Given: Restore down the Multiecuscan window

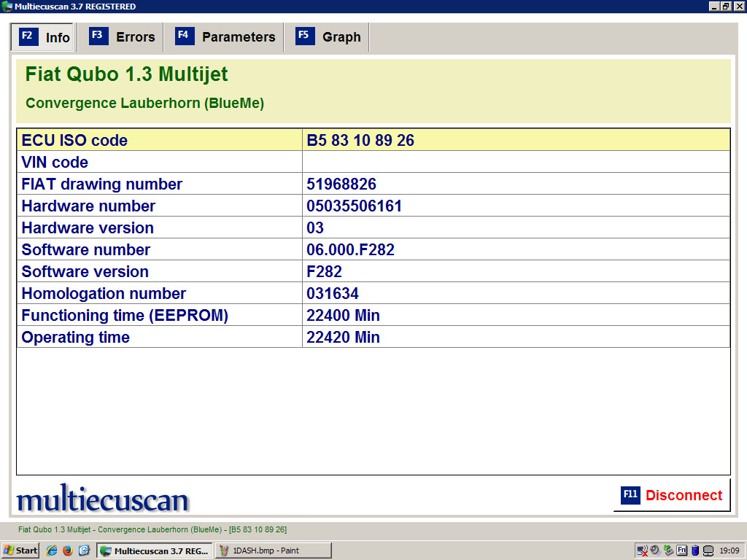Looking at the screenshot, I should click(x=726, y=6).
